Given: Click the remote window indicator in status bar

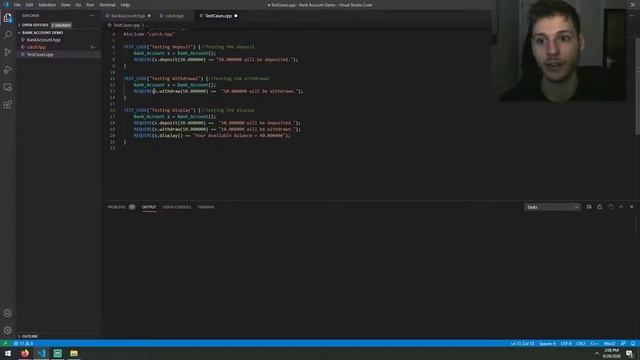Looking at the screenshot, I should (5, 344).
